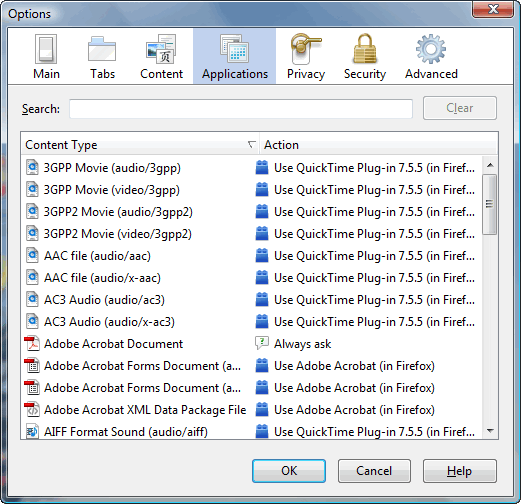Click the plug-in icon in AAC file (audio/x-aac) row
Viewport: 521px width, 504px height.
[x=262, y=278]
